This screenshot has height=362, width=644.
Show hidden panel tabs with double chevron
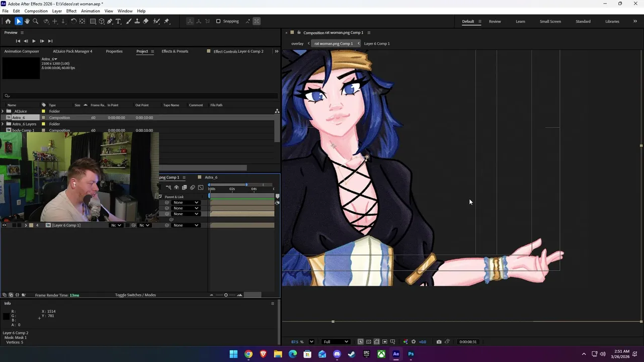tap(276, 51)
